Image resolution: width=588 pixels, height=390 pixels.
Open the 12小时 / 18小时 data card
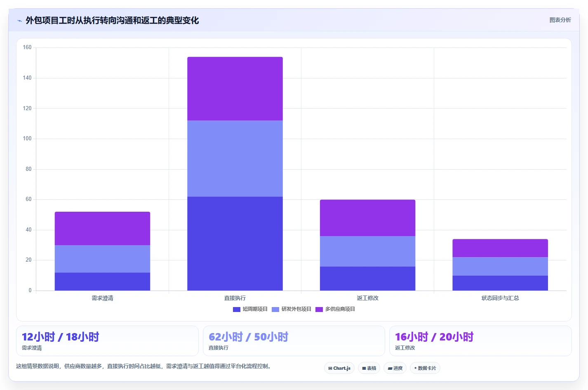[x=107, y=341]
